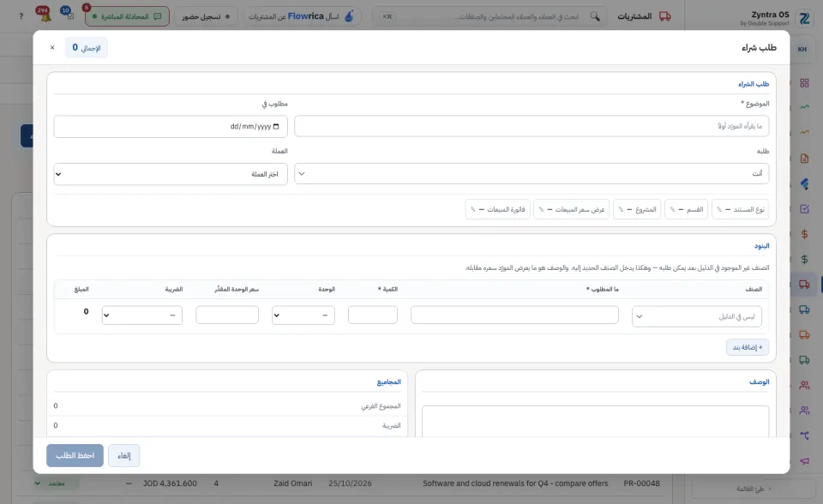Click the احفظ الطلب save button

[x=75, y=456]
